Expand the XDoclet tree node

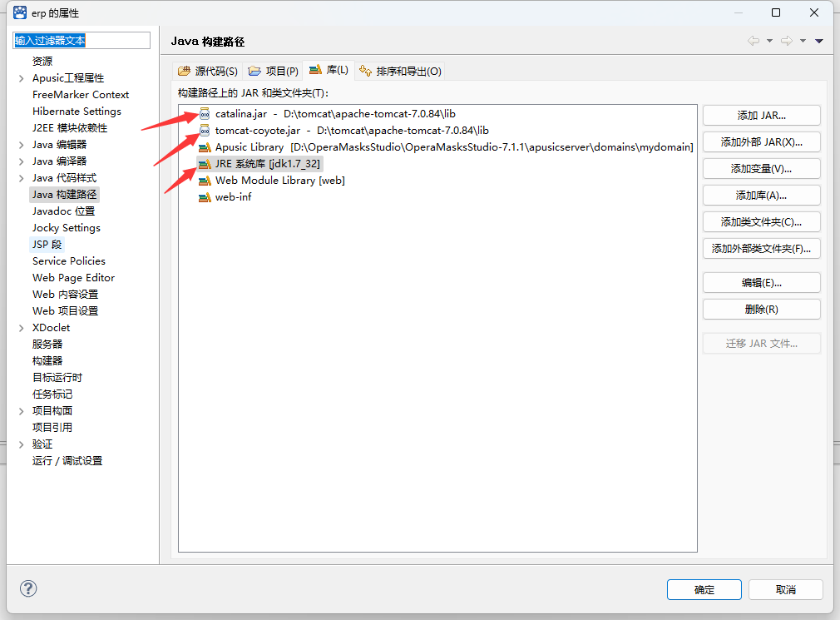22,328
